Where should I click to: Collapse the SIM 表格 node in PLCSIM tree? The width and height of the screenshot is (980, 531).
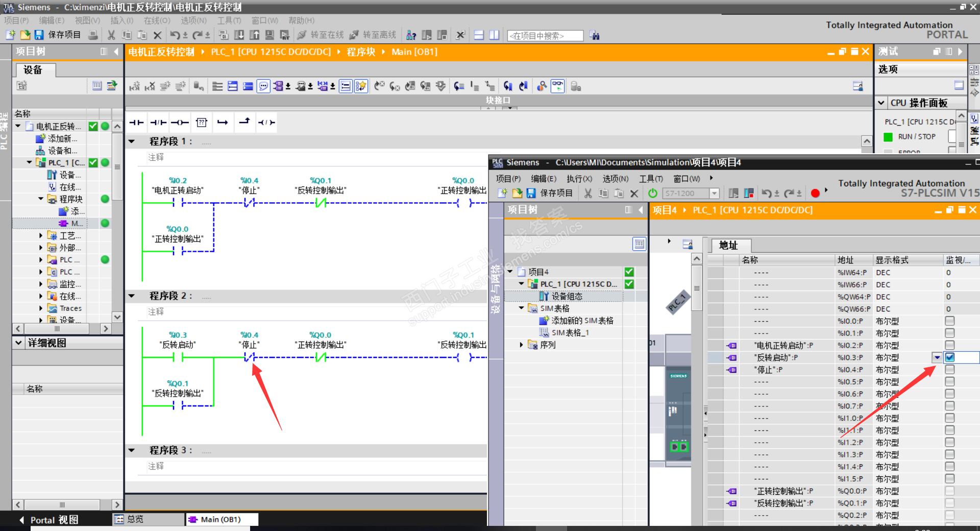coord(521,308)
